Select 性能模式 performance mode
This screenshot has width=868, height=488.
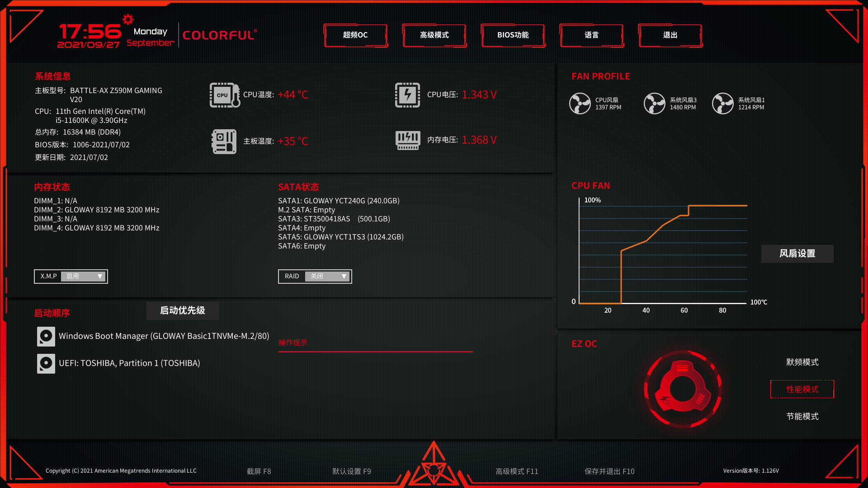(x=801, y=389)
